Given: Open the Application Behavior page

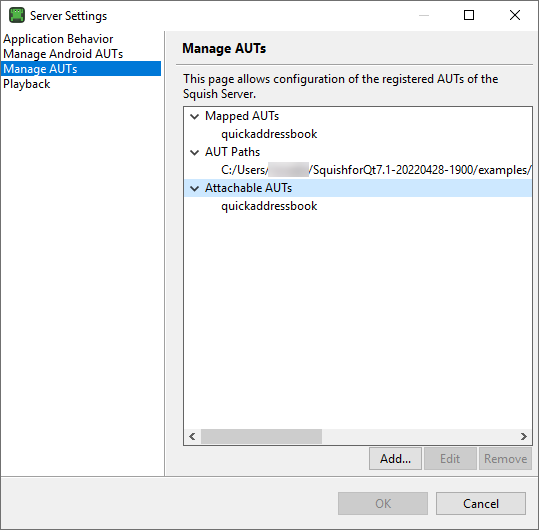Looking at the screenshot, I should [58, 39].
